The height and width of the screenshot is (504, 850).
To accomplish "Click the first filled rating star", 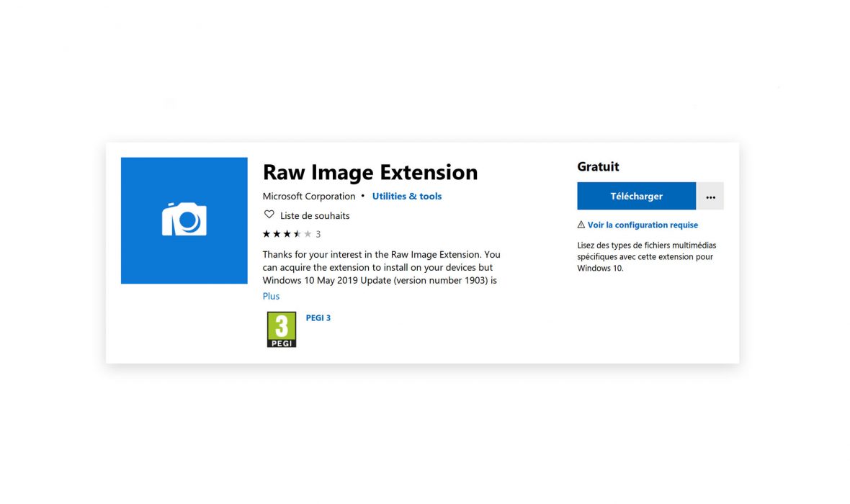I will [267, 234].
